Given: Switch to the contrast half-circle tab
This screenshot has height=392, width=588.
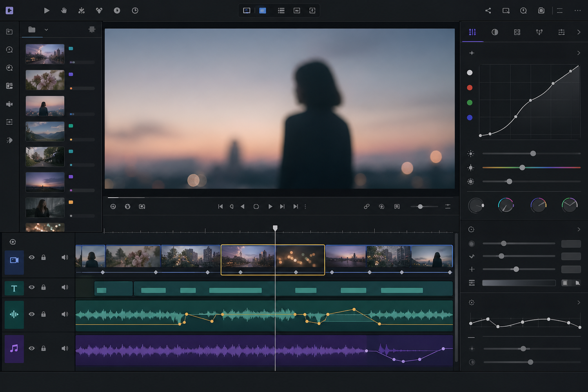Looking at the screenshot, I should (495, 32).
